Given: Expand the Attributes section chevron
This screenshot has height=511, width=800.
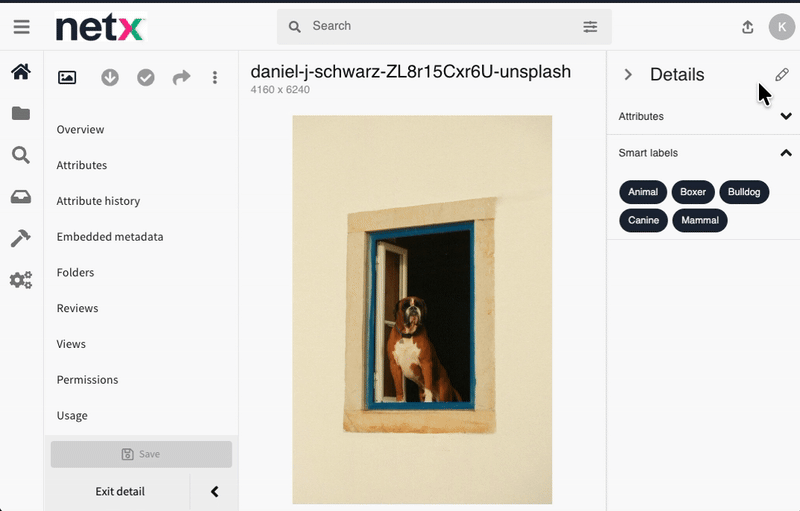Looking at the screenshot, I should (x=786, y=116).
